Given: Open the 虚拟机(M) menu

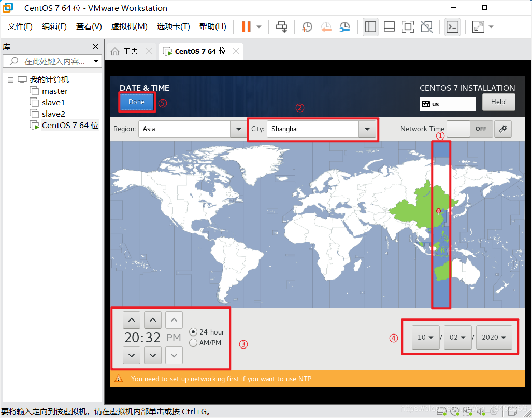Looking at the screenshot, I should [130, 26].
